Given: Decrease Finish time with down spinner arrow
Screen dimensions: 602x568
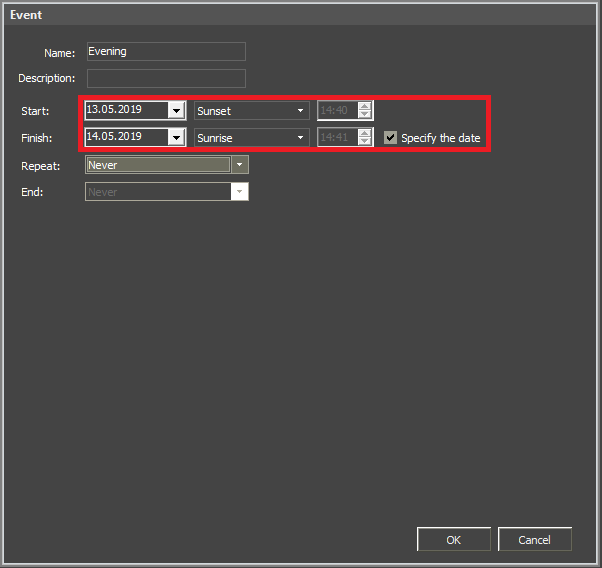Looking at the screenshot, I should [365, 143].
